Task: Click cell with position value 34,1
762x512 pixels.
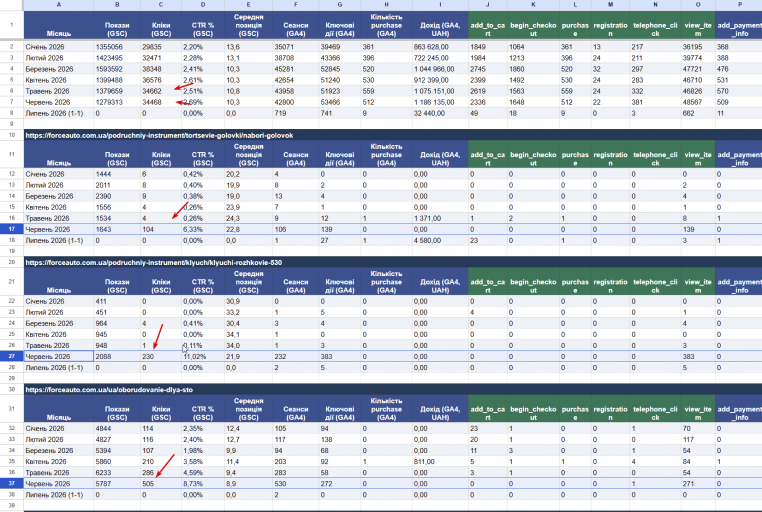Action: (x=248, y=334)
